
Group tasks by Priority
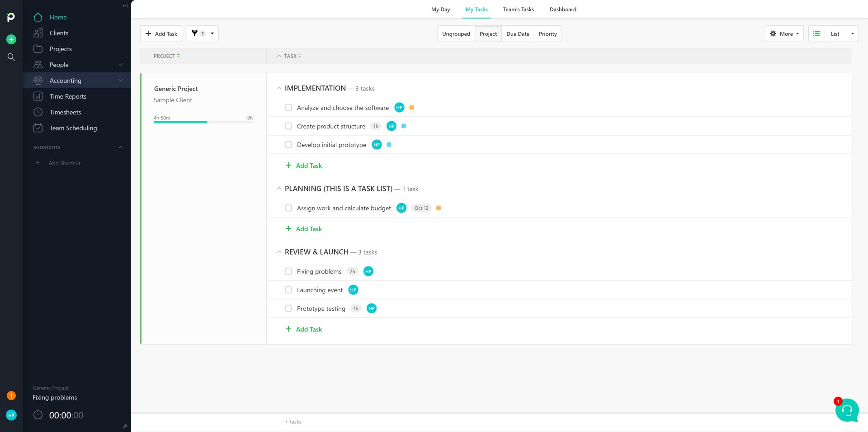(548, 33)
